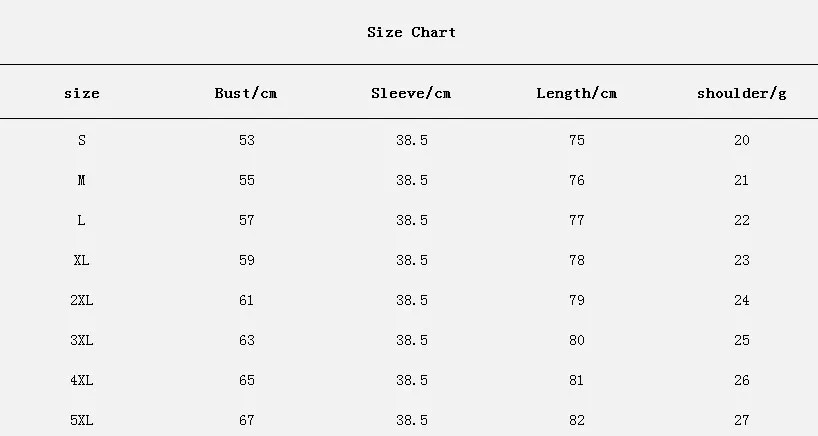
Task: Click the L size row label
Action: [x=81, y=220]
